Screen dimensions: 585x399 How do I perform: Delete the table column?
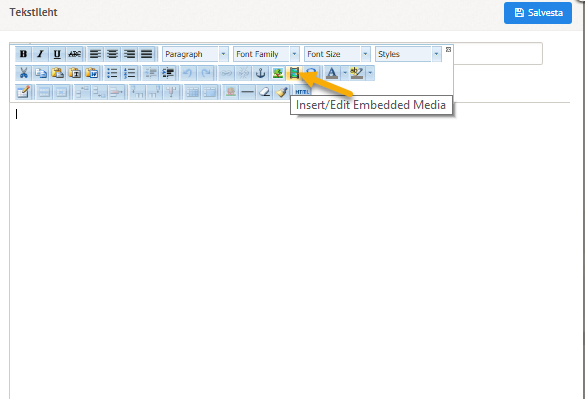(172, 92)
